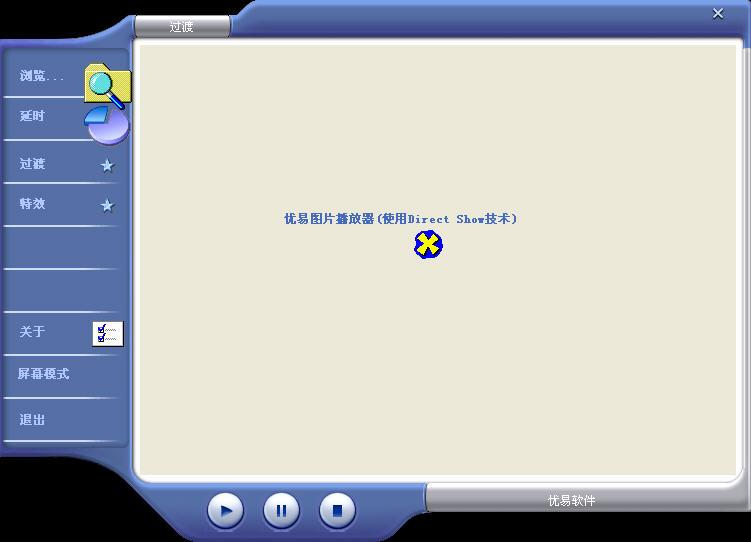
Task: Select the 延时 delay option
Action: click(32, 116)
